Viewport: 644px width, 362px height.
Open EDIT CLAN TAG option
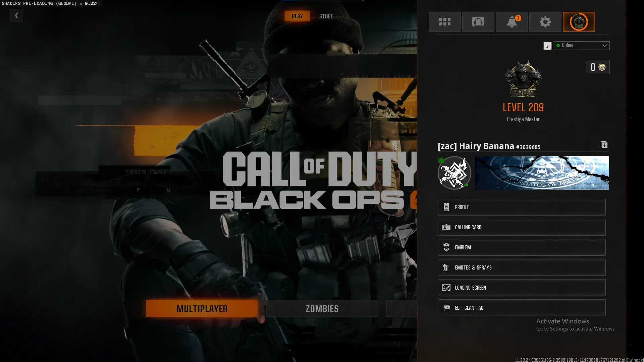[521, 308]
